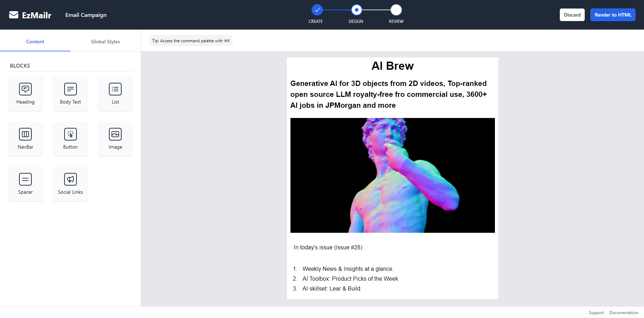
Task: Click the DESIGN step label
Action: pyautogui.click(x=356, y=21)
